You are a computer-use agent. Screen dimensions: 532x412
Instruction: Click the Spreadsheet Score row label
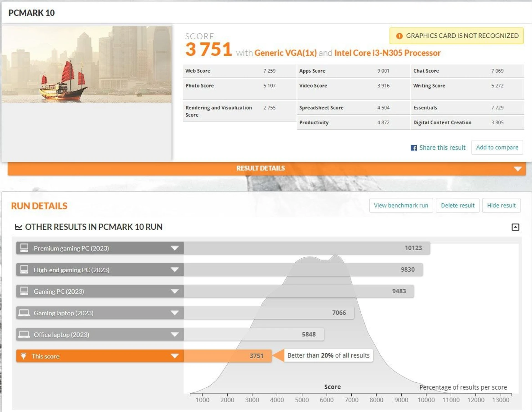pos(321,108)
